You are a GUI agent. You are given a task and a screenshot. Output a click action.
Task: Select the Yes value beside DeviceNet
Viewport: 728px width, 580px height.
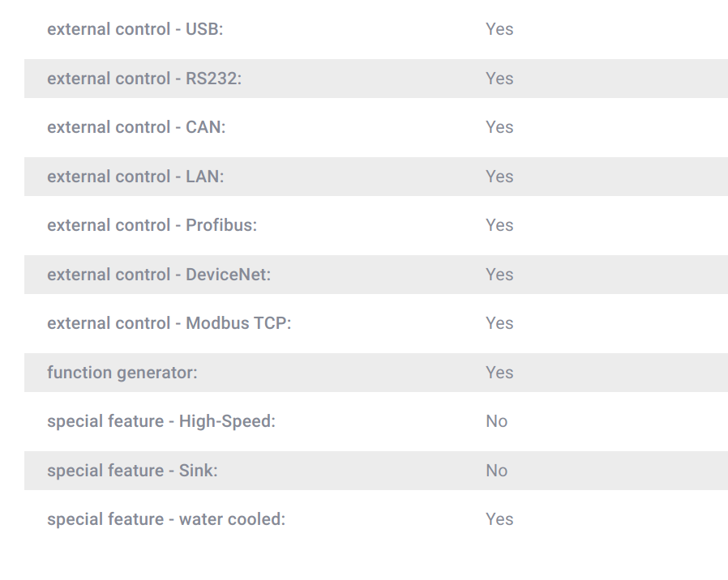499,275
